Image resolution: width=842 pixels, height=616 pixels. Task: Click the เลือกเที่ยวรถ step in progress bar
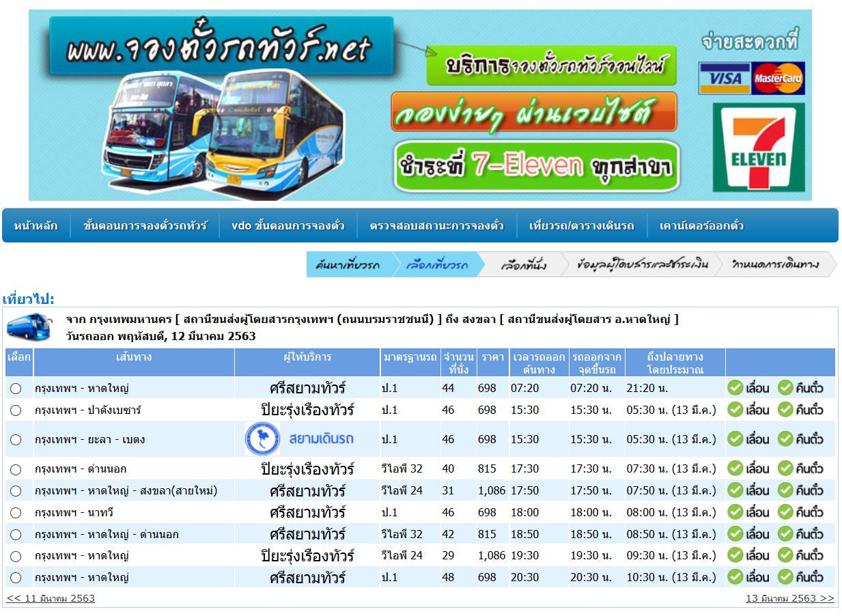point(437,264)
